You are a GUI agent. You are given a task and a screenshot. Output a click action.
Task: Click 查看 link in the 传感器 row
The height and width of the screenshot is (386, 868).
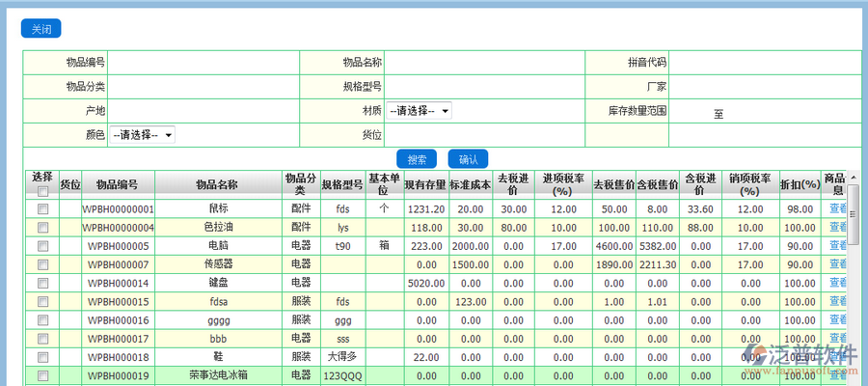click(x=837, y=264)
